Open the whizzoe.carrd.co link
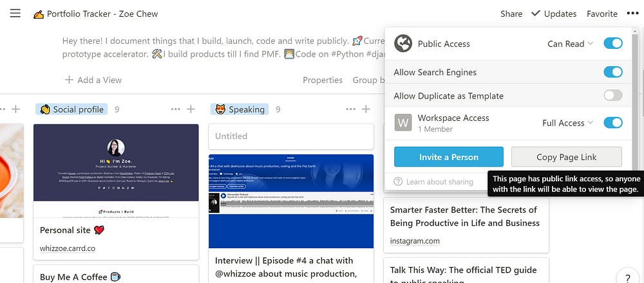Image resolution: width=644 pixels, height=283 pixels. coord(68,248)
